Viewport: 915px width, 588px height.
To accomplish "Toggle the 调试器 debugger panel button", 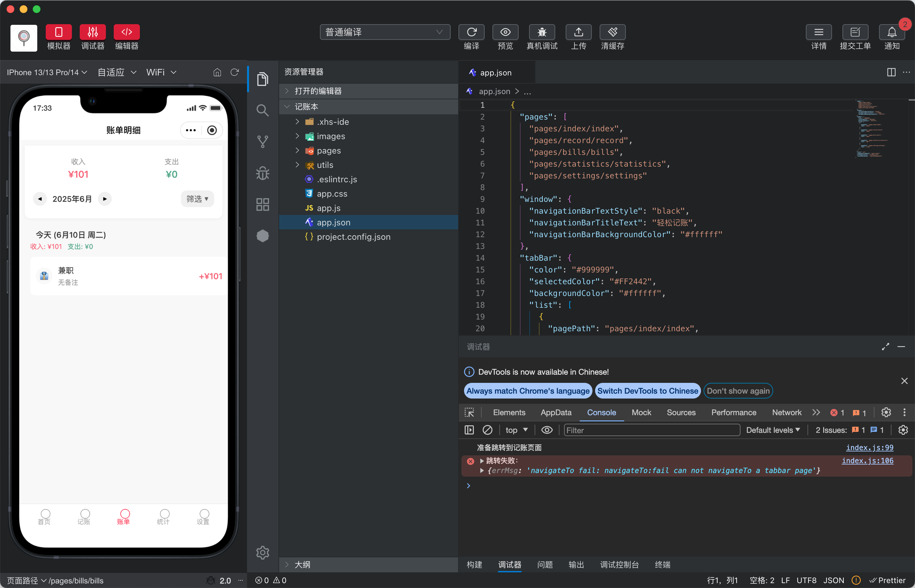I will [x=92, y=32].
